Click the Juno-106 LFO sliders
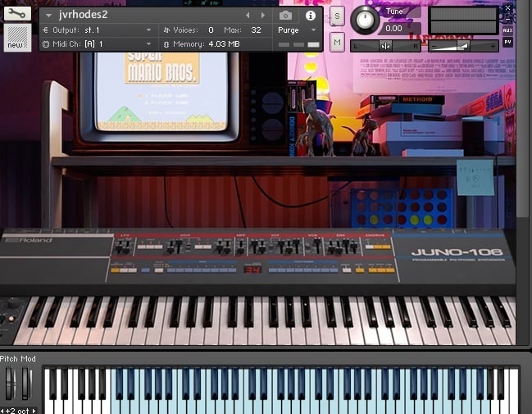Image resolution: width=532 pixels, height=414 pixels. [122, 247]
